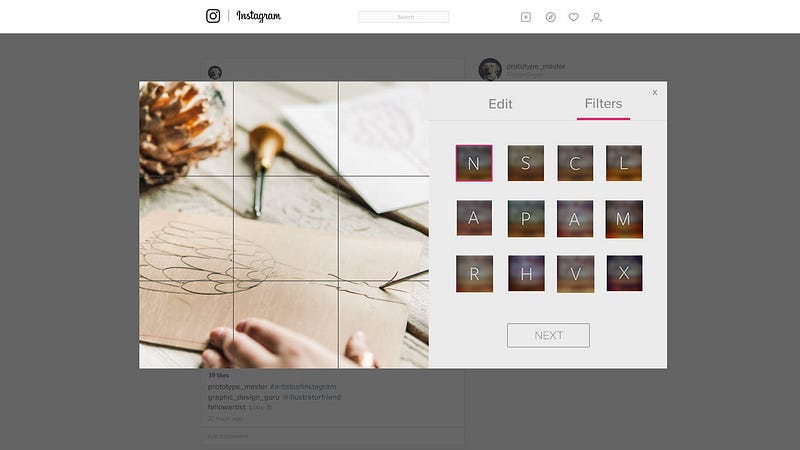The image size is (800, 450).
Task: Switch to the Filters tab
Action: click(603, 104)
